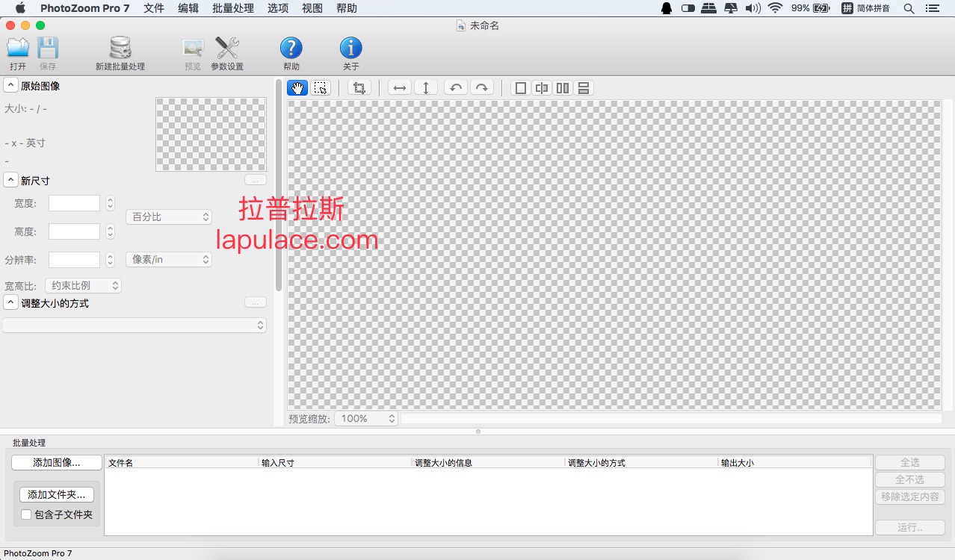The image size is (955, 560).
Task: Open the View menu in menu bar
Action: point(312,8)
